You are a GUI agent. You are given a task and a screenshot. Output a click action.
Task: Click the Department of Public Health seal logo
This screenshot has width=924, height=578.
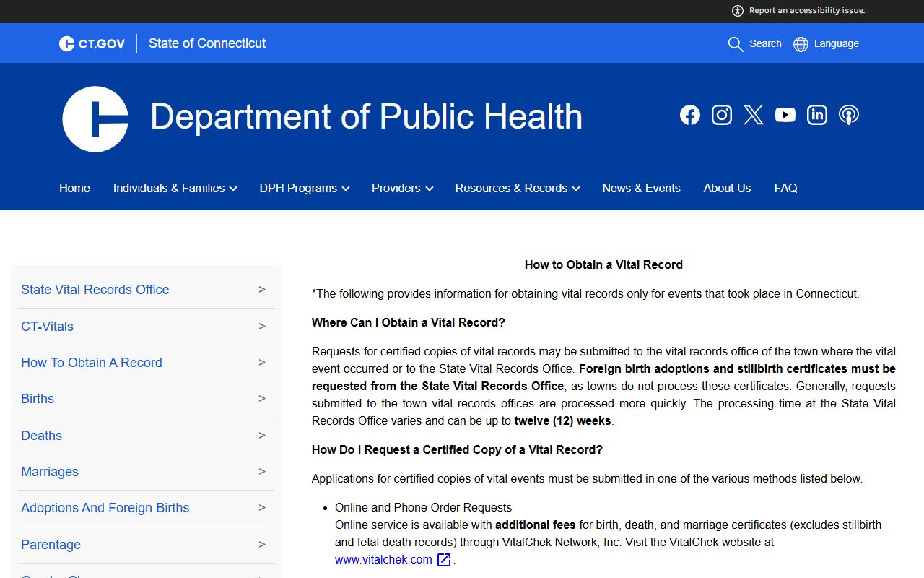[95, 119]
